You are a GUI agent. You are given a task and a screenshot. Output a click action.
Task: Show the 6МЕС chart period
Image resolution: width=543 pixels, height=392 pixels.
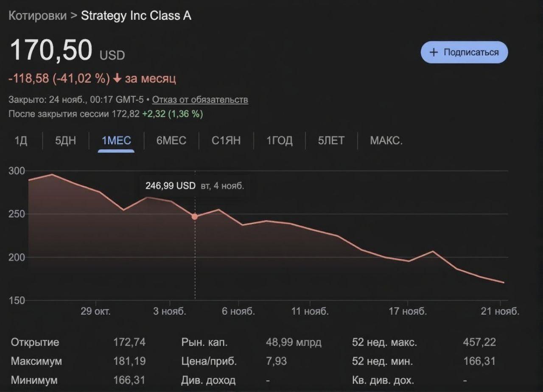[x=171, y=141]
